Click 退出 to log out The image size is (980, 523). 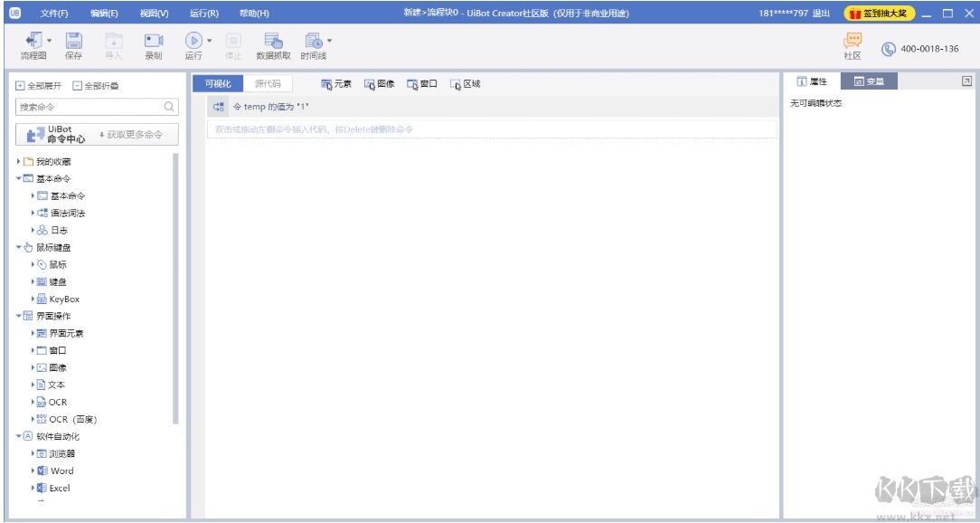[x=821, y=14]
